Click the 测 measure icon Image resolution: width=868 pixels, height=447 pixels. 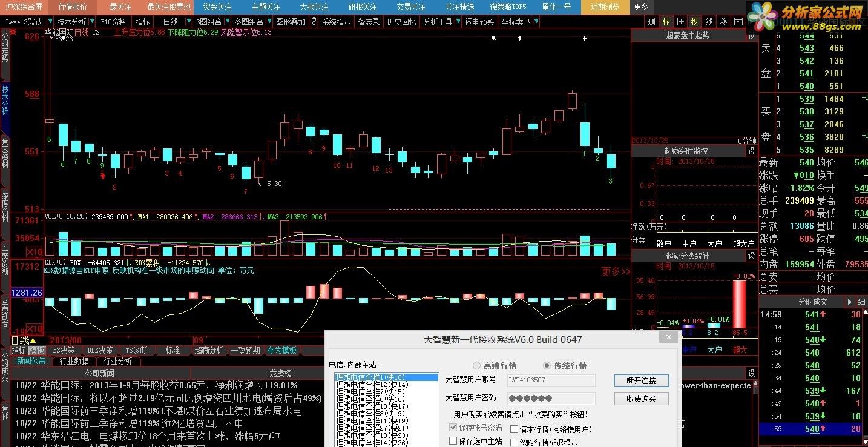coord(651,22)
